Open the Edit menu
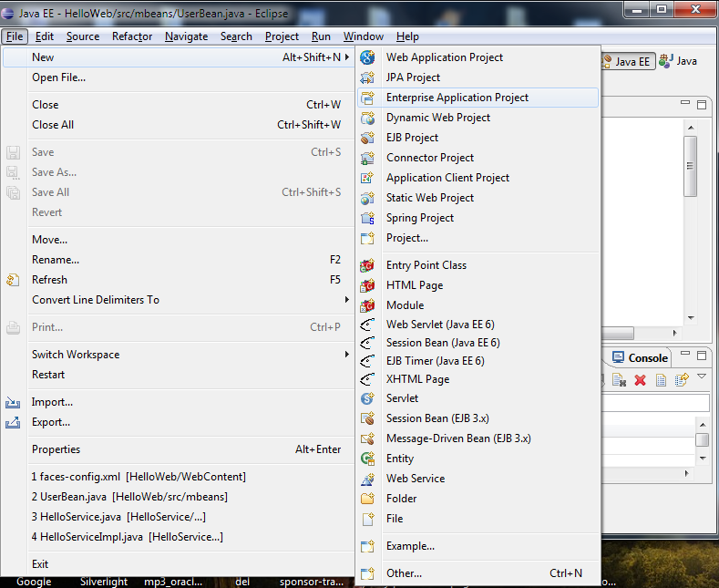Screen dimensions: 719x588 pyautogui.click(x=45, y=36)
